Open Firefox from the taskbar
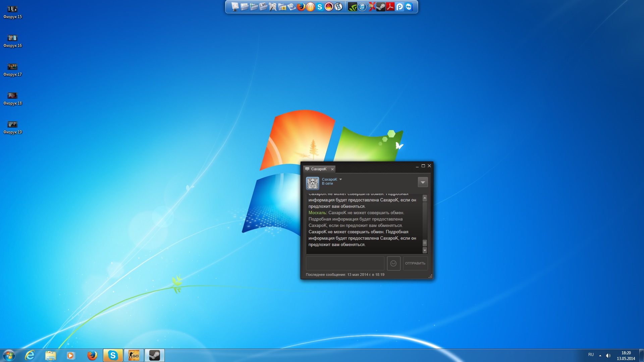 tap(92, 355)
